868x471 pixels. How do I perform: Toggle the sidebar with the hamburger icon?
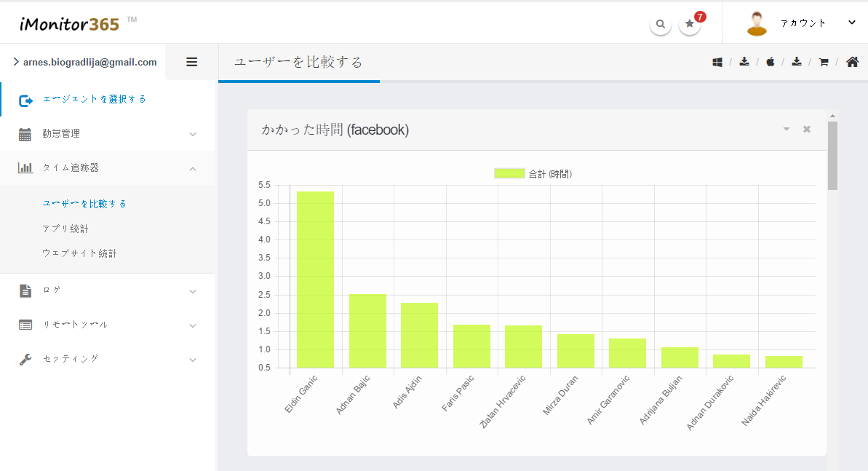(192, 62)
